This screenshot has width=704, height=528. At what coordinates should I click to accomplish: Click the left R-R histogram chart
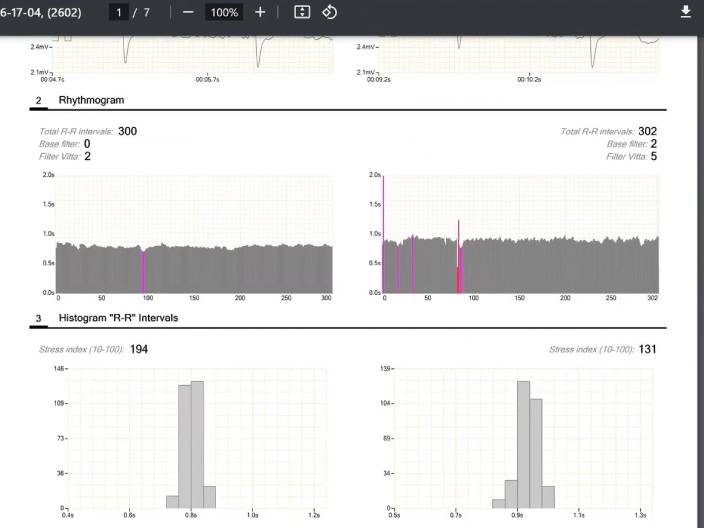click(190, 440)
